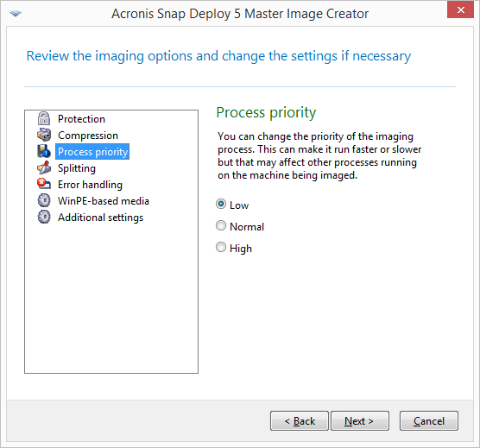Proceed with the Next button
This screenshot has width=480, height=448.
[x=360, y=420]
